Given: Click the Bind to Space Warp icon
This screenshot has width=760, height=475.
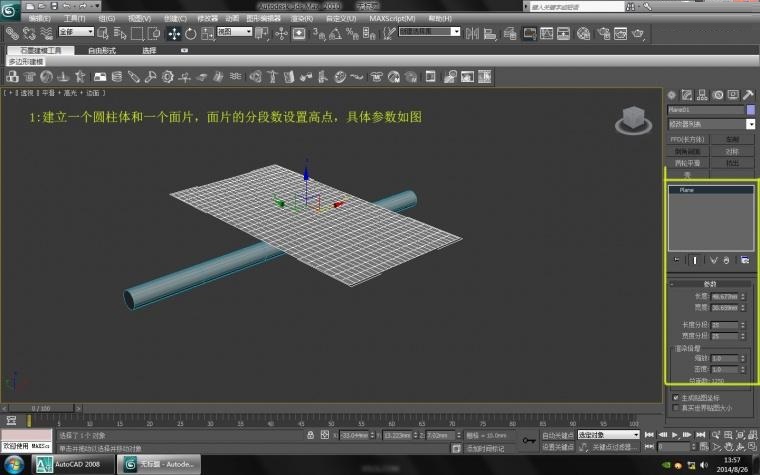Looking at the screenshot, I should tap(46, 33).
